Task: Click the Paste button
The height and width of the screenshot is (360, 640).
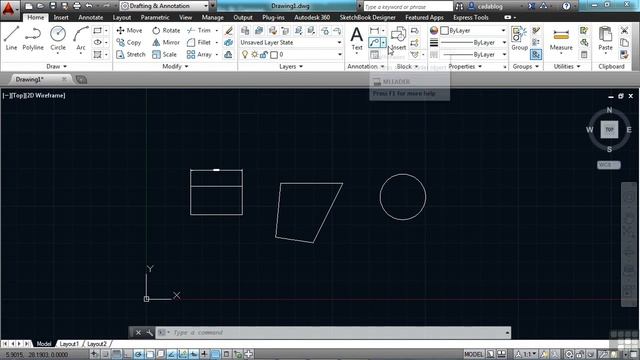Action: click(x=605, y=40)
